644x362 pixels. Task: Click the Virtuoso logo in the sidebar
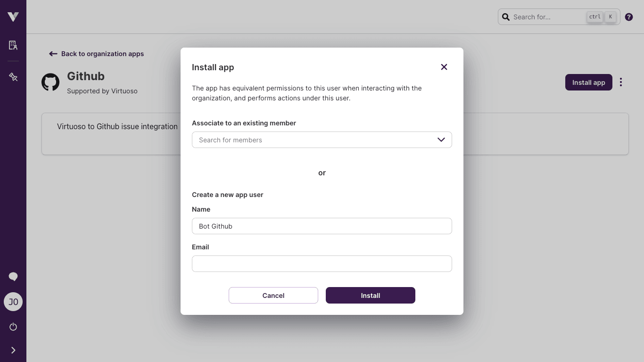point(13,16)
